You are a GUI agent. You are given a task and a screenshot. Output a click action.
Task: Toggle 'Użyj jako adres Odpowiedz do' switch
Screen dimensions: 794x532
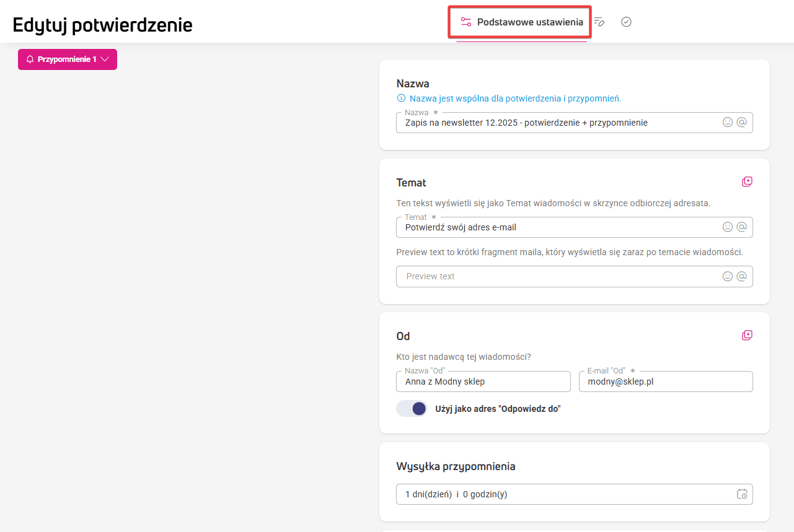pos(412,409)
